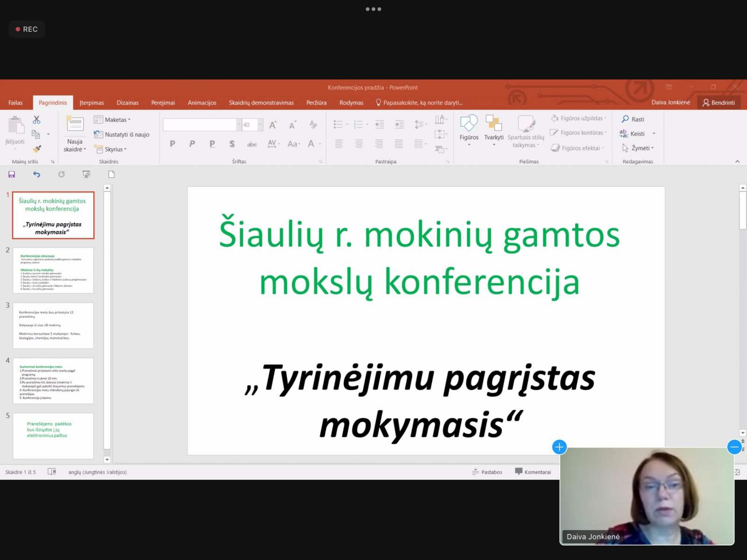
Task: Click the decrease font size icon
Action: tap(292, 125)
